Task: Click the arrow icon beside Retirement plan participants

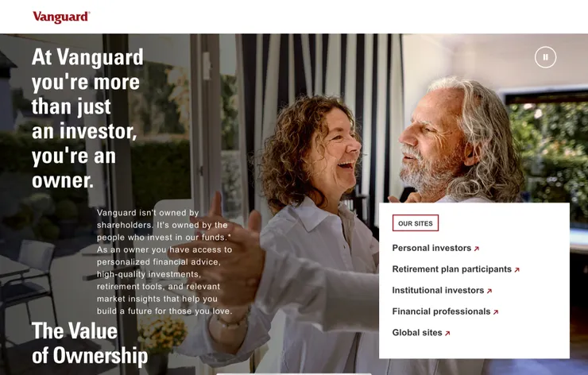Action: pyautogui.click(x=516, y=269)
